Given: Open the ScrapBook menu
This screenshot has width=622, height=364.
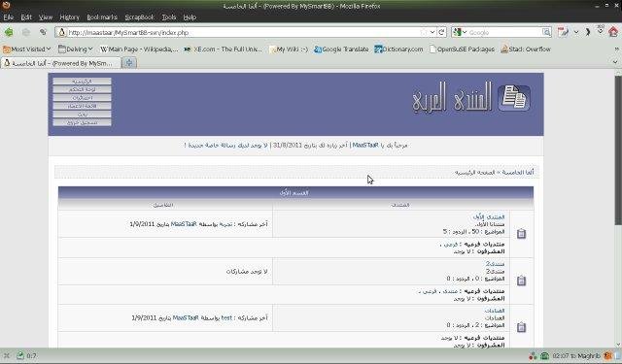Looking at the screenshot, I should click(x=139, y=17).
